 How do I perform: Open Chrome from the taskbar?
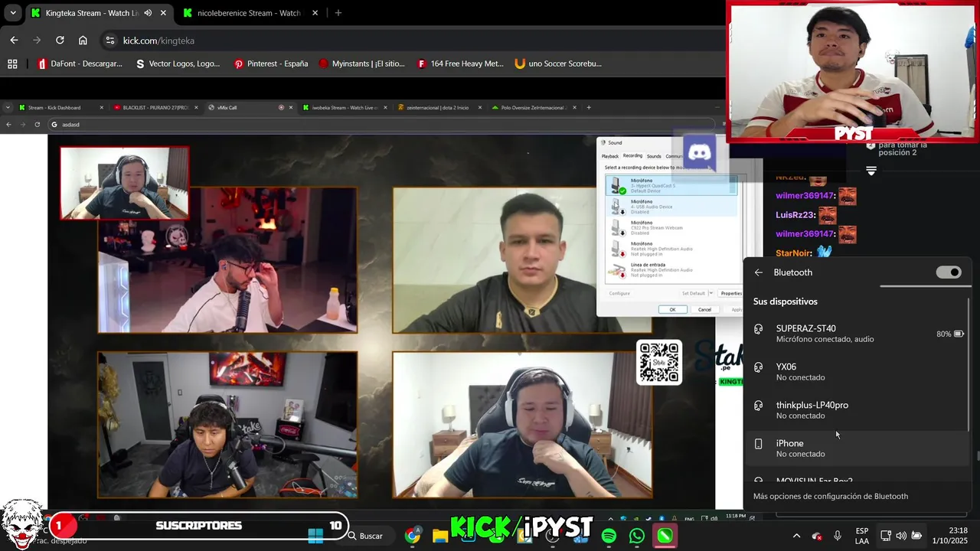[x=413, y=536]
